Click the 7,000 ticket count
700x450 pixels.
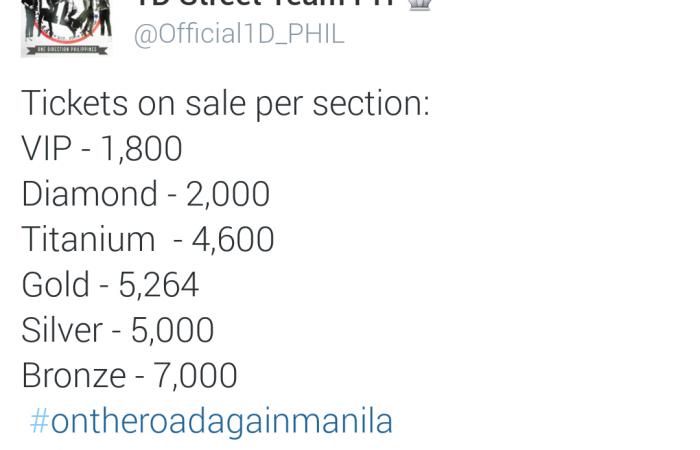195,376
